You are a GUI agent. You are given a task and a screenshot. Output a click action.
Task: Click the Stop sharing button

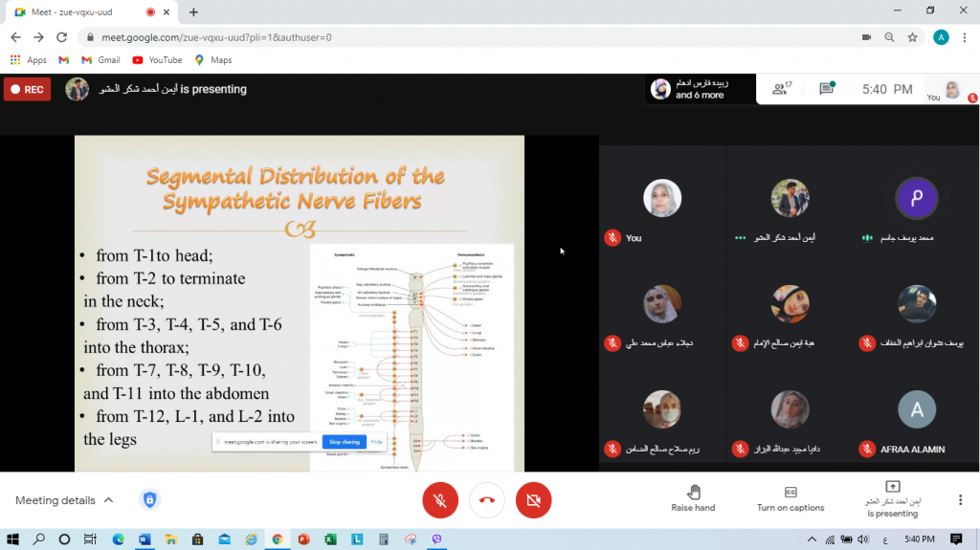pyautogui.click(x=344, y=442)
